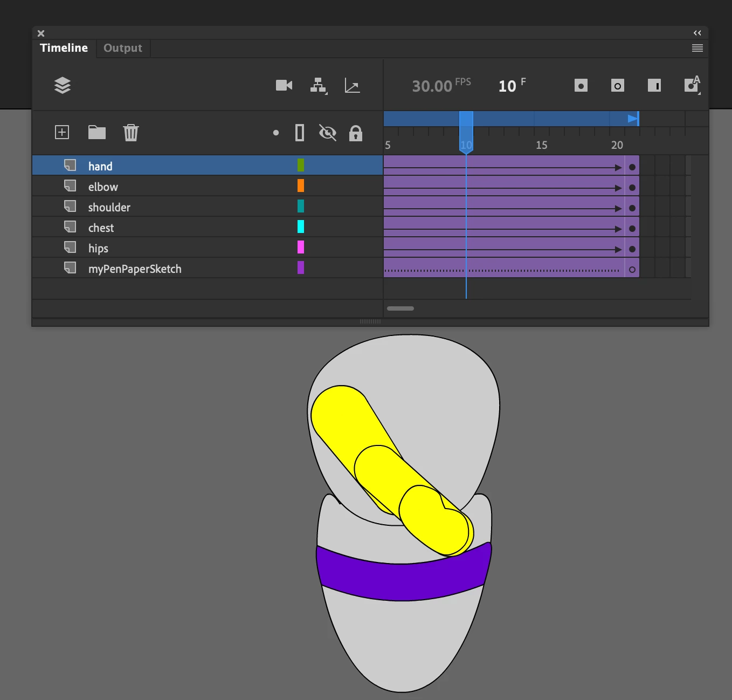732x700 pixels.
Task: Click frame 20 on the timeline ruler
Action: 617,145
